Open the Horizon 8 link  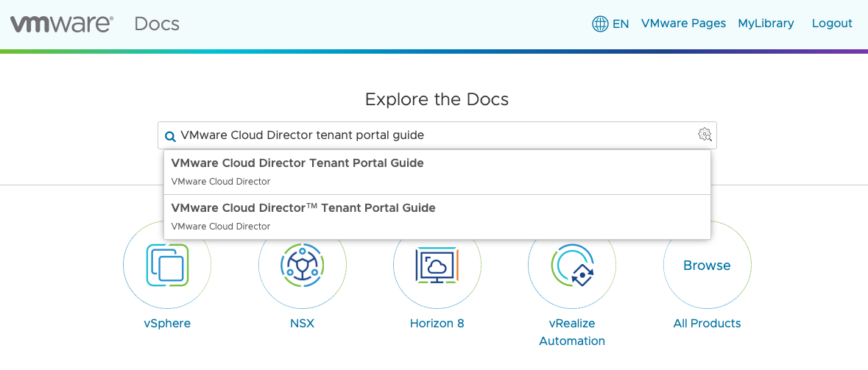pos(437,323)
